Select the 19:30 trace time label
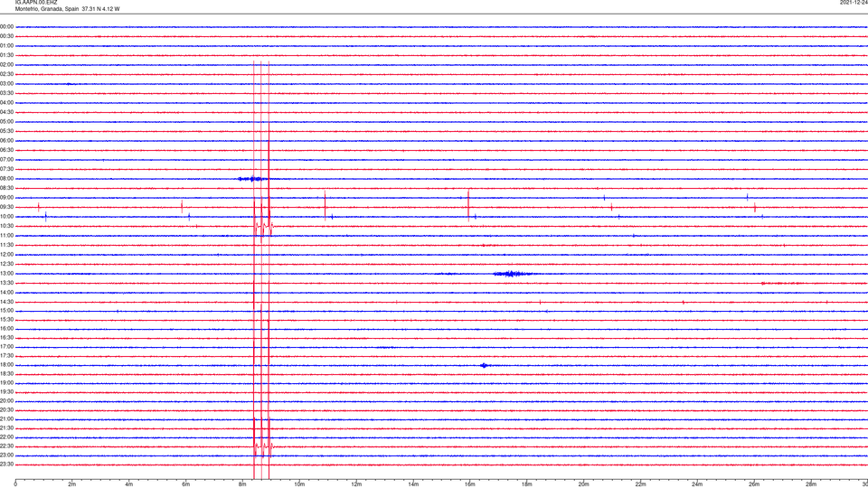The image size is (868, 488). coord(7,391)
